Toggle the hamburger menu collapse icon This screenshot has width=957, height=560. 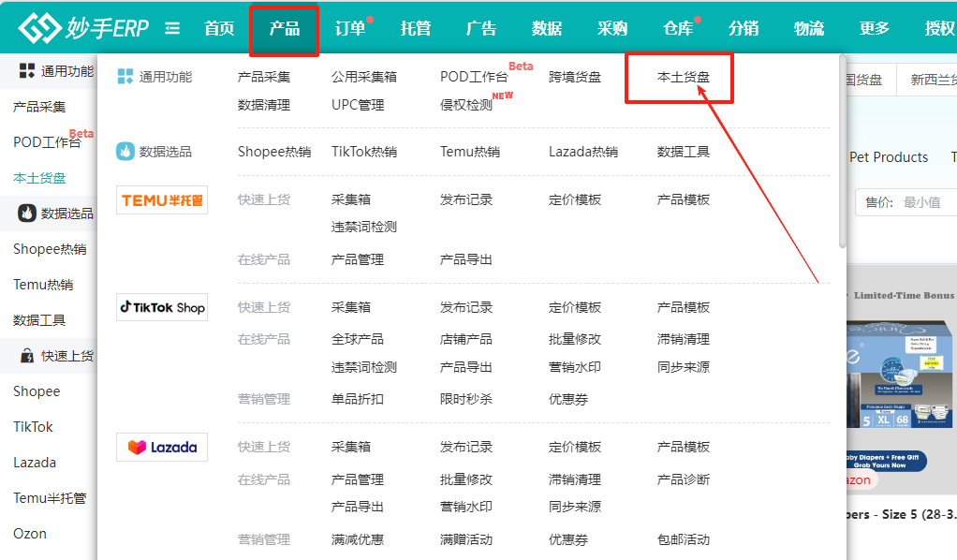pos(172,28)
